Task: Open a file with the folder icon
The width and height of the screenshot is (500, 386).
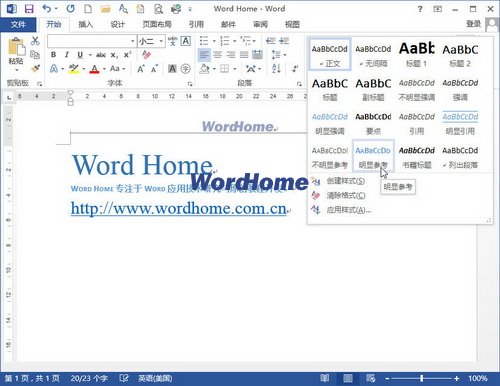Action: tap(105, 9)
